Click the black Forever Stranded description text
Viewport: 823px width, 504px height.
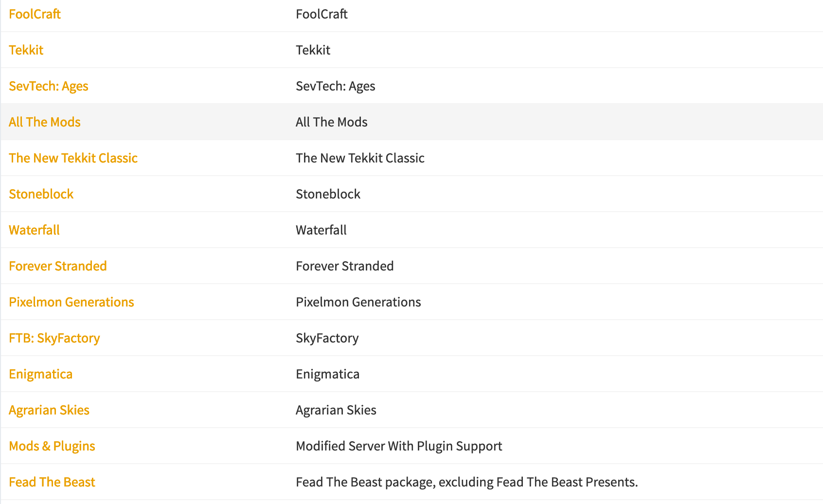(344, 266)
